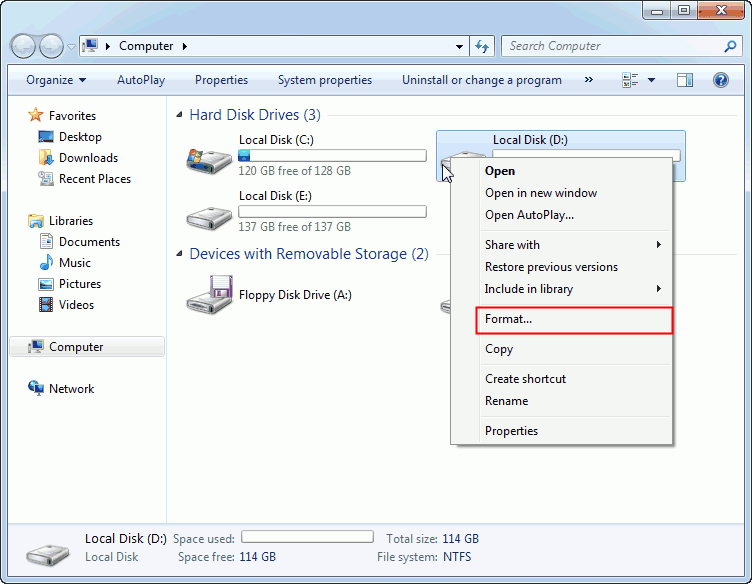Click the Libraries folder icon
Viewport: 752px width, 584px height.
coord(35,221)
